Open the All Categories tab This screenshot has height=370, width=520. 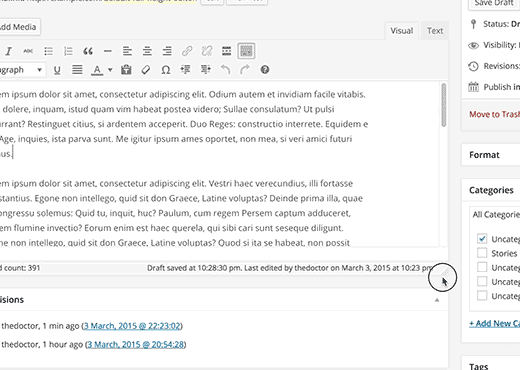point(496,214)
